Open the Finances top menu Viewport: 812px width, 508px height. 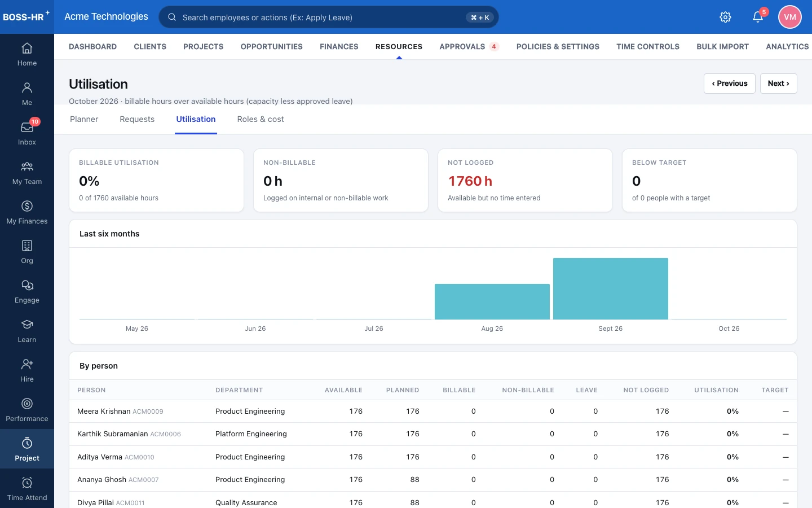pyautogui.click(x=339, y=46)
